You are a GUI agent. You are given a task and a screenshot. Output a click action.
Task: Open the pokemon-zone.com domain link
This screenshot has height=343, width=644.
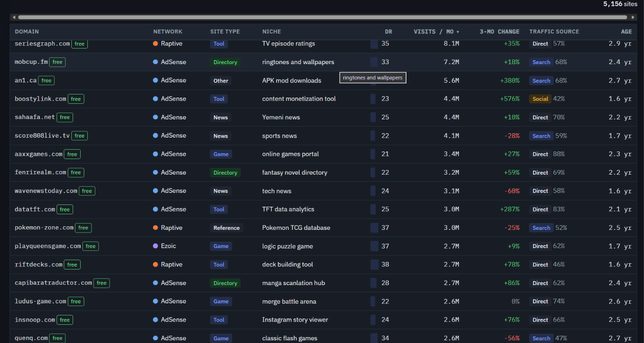[x=44, y=228]
